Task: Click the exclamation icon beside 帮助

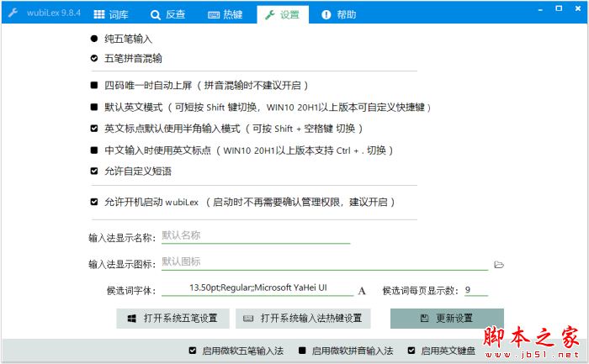Action: 326,14
